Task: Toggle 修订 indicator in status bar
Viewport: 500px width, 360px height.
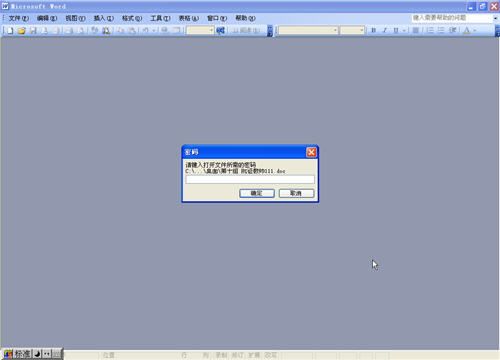Action: point(237,355)
